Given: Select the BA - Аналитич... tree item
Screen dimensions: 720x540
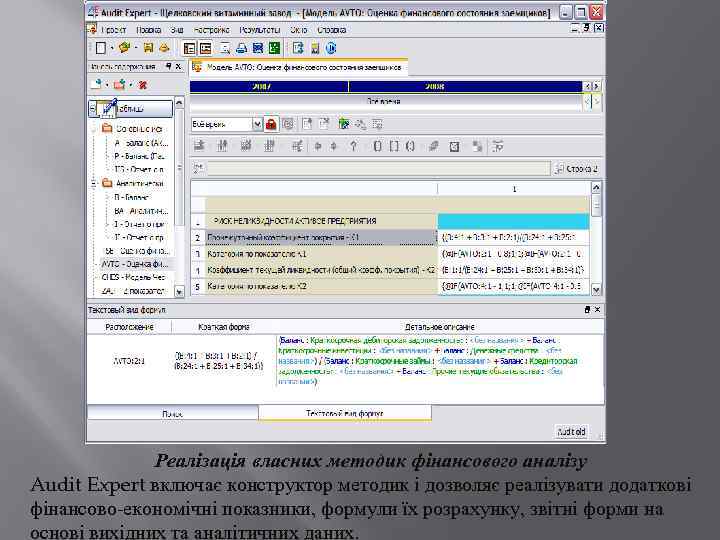Looking at the screenshot, I should coord(141,211).
